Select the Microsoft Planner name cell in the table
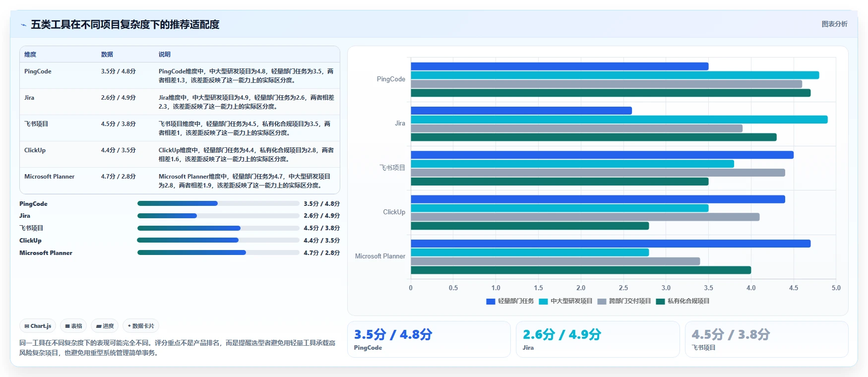 50,177
